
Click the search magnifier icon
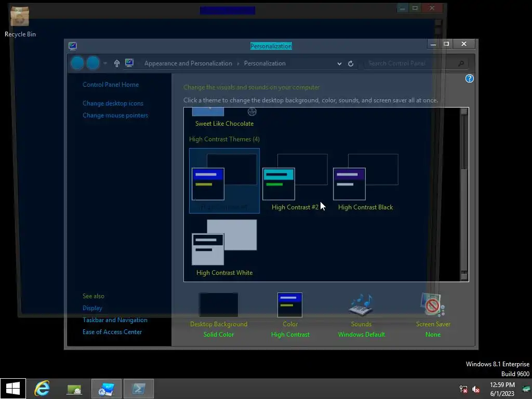461,63
